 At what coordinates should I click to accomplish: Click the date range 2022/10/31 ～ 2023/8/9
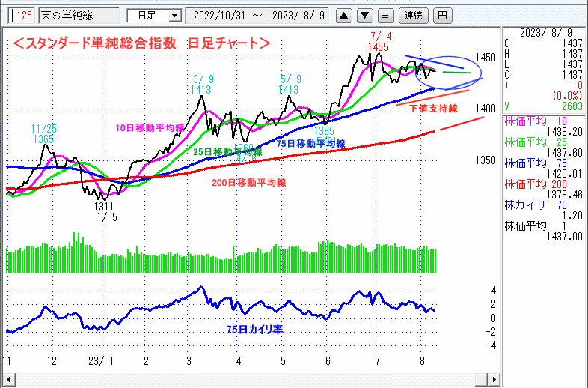257,15
